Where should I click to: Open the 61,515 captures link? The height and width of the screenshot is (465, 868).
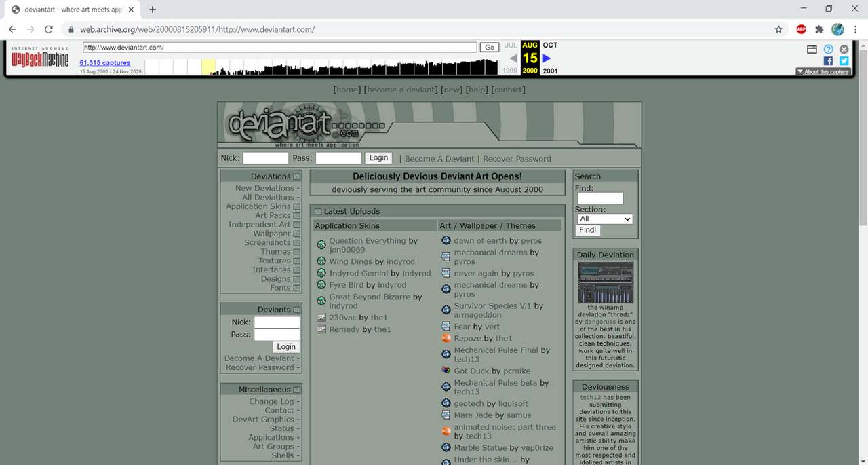(105, 63)
